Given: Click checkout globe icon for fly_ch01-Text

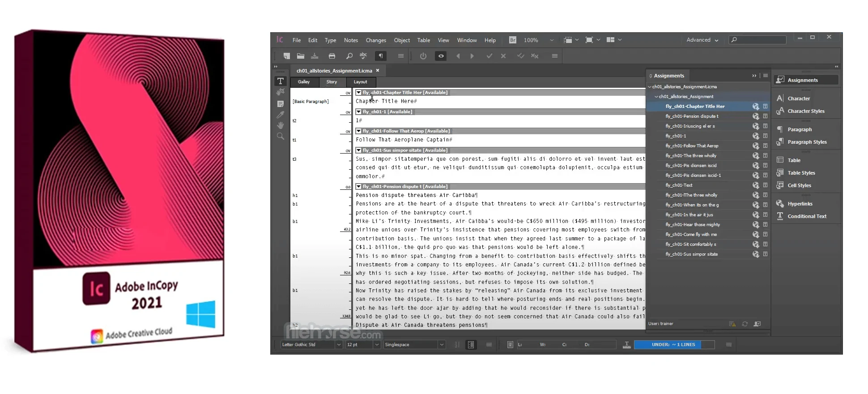Looking at the screenshot, I should pyautogui.click(x=756, y=185).
